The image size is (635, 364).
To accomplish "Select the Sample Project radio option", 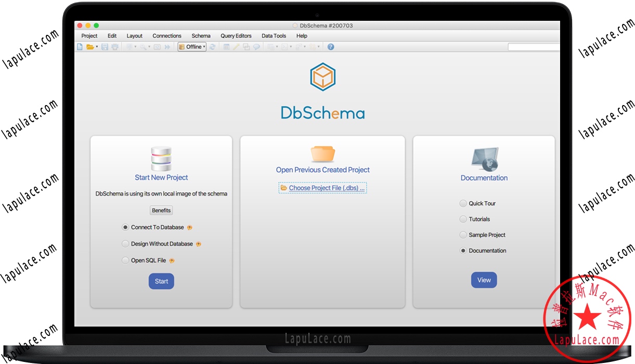I will (x=463, y=235).
